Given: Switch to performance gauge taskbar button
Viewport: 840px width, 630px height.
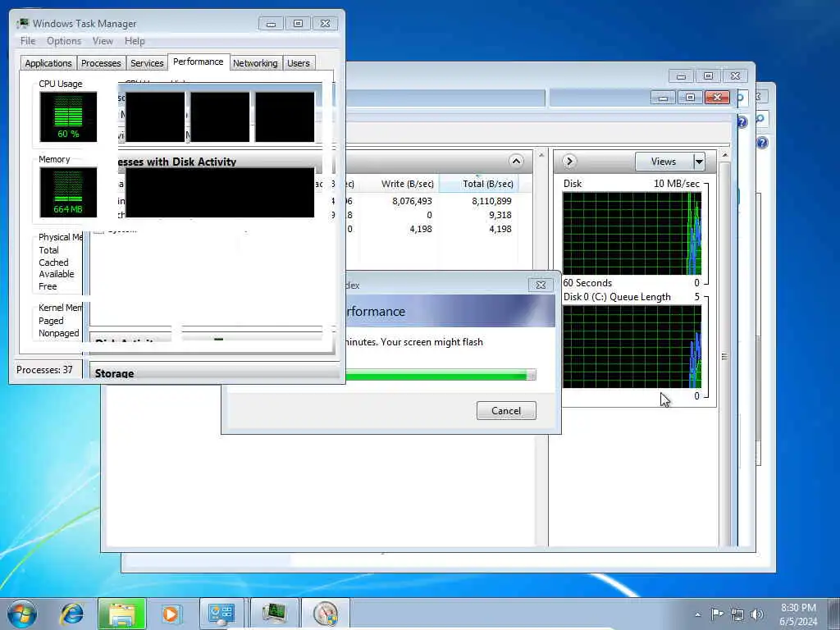Looking at the screenshot, I should [x=325, y=614].
